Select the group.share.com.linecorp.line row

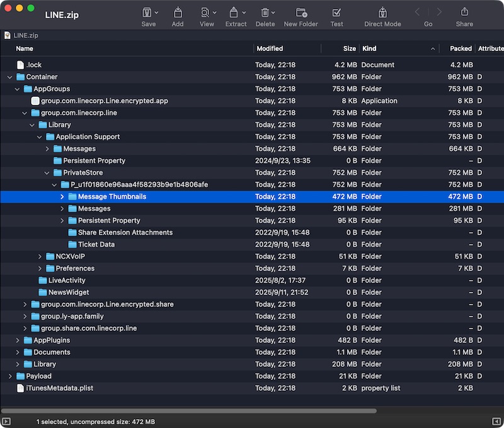pyautogui.click(x=252, y=328)
